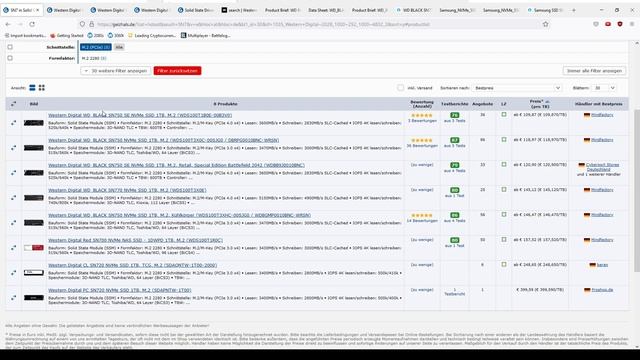Open Getting Started bookmark
This screenshot has width=640, height=360.
point(67,36)
